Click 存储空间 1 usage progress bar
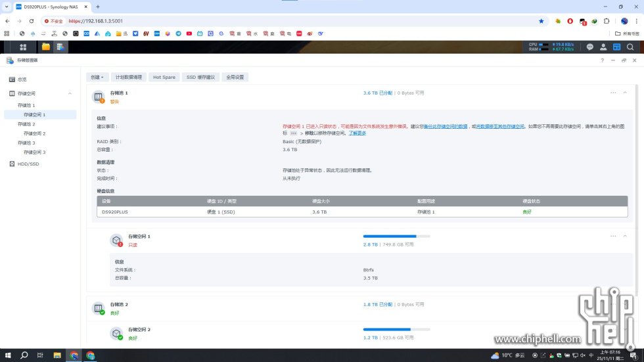The width and height of the screenshot is (644, 362). (396, 237)
